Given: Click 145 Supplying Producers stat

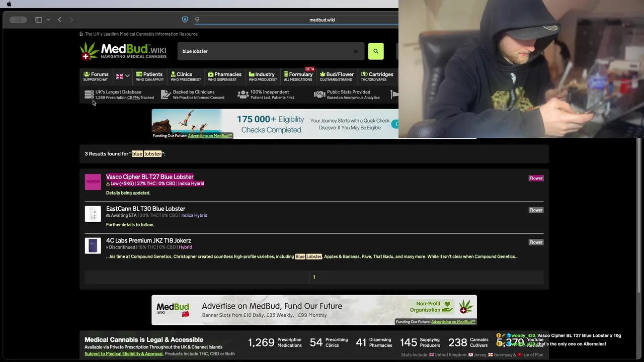Looking at the screenshot, I should pos(420,342).
